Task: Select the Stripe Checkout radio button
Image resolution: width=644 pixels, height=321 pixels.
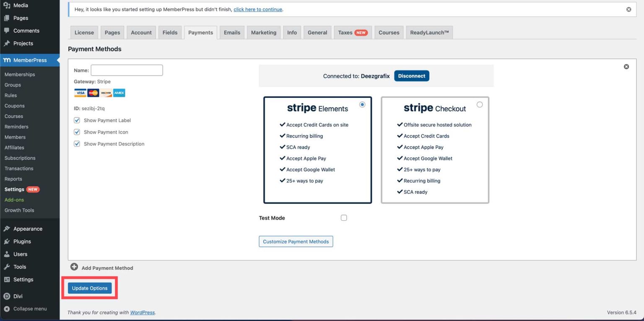Action: point(480,104)
